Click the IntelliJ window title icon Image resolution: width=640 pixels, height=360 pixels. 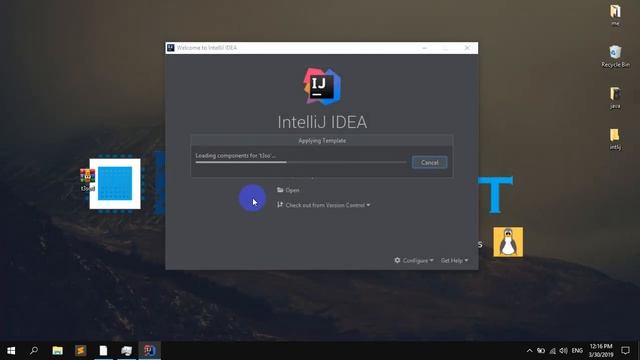[171, 48]
